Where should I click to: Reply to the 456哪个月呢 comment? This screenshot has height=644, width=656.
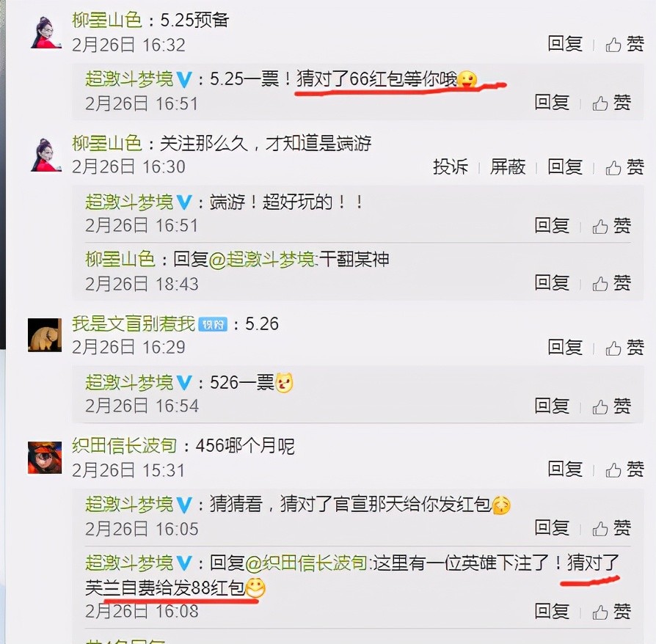pos(565,469)
